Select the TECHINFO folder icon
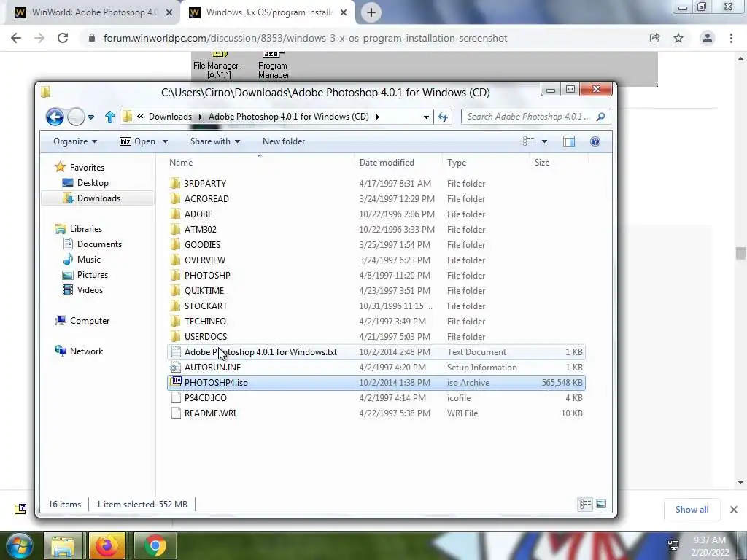Screen dimensions: 747x560 175,321
